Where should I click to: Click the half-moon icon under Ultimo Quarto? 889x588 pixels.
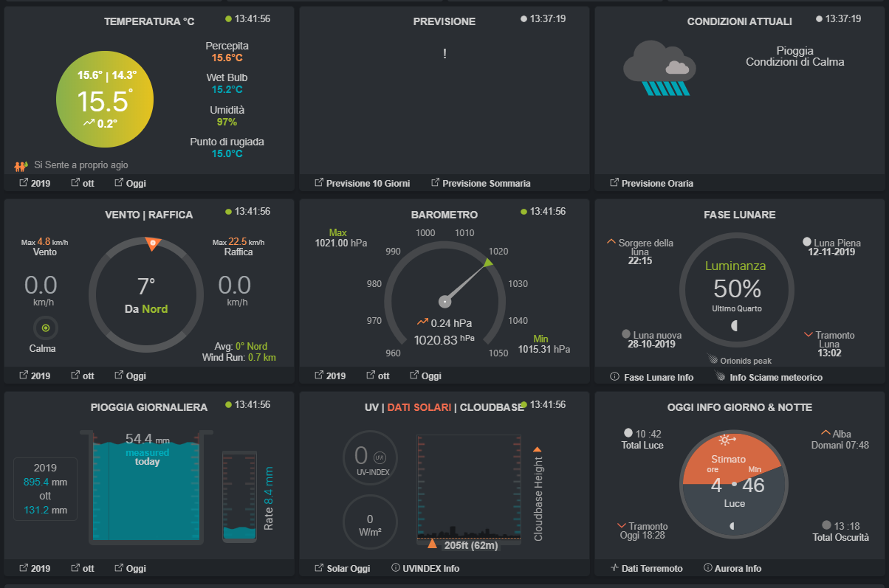pyautogui.click(x=734, y=325)
